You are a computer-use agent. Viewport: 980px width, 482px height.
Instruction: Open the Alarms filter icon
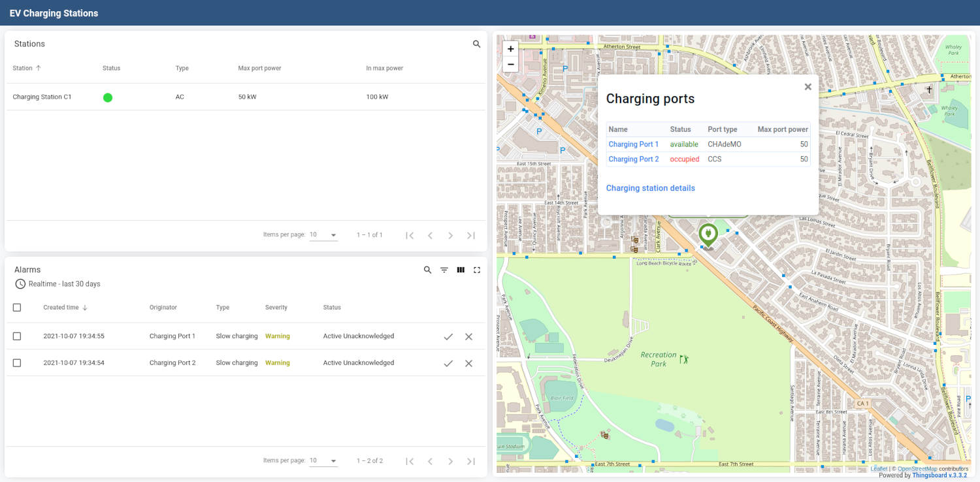(444, 270)
